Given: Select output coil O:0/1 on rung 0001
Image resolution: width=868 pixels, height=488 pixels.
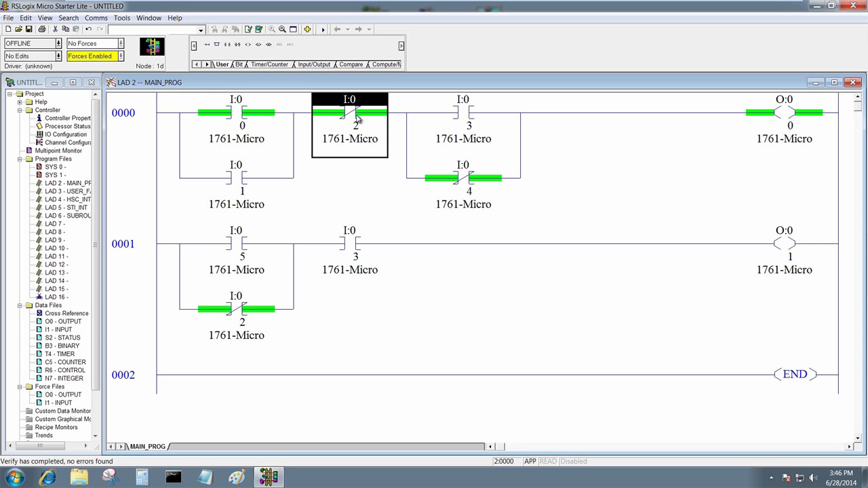Looking at the screenshot, I should [784, 244].
